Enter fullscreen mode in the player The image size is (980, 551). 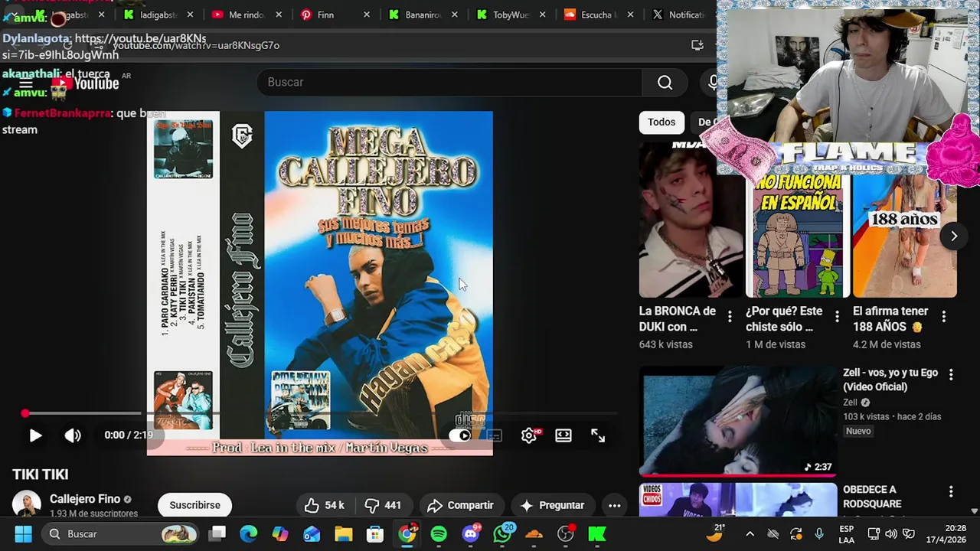tap(598, 435)
